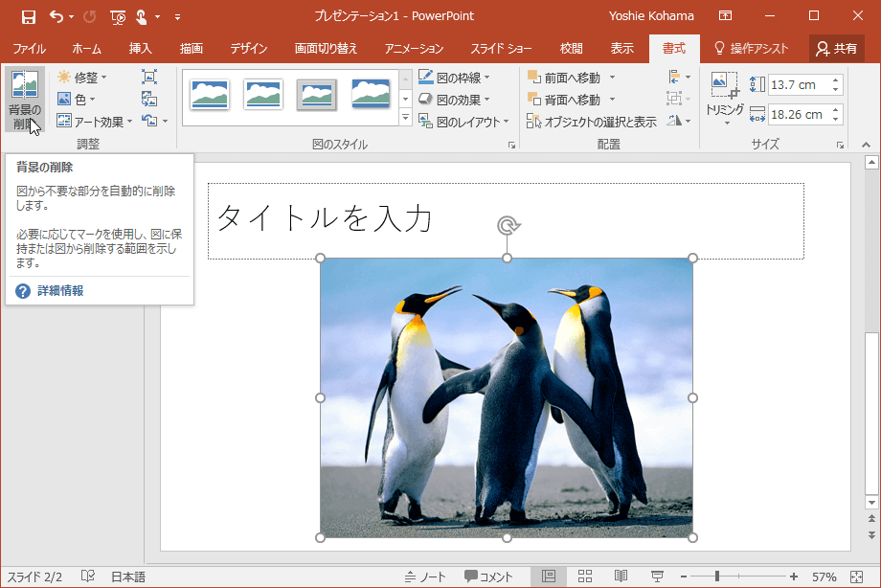Open the Insert (挿入) ribbon tab
This screenshot has width=881, height=588.
(141, 48)
